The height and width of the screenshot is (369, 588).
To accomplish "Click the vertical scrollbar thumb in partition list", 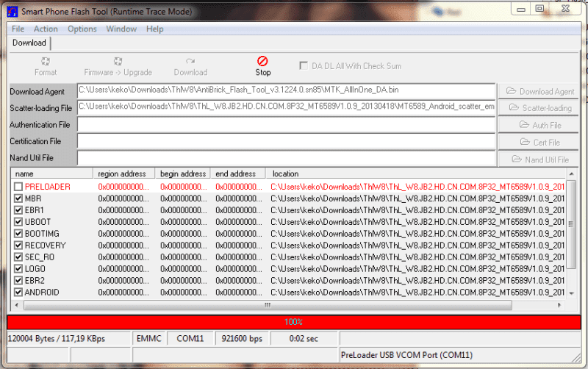I will coord(571,224).
